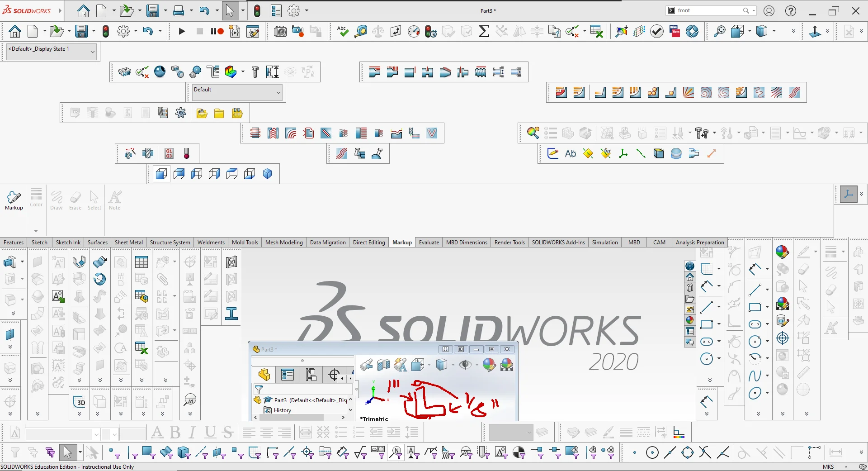Click the coordinate system axis icon
868x471 pixels.
click(623, 154)
